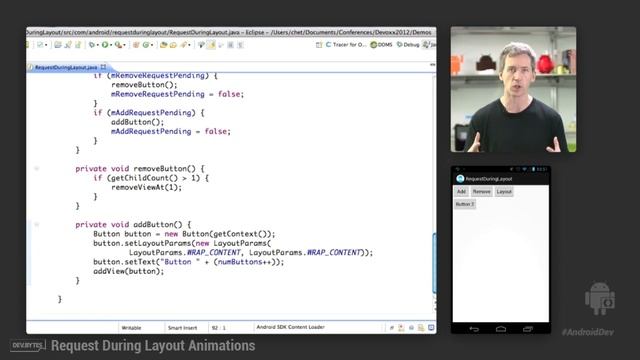Viewport: 640px width, 360px height.
Task: Click the Search flashlight toolbar icon
Action: pos(184,45)
